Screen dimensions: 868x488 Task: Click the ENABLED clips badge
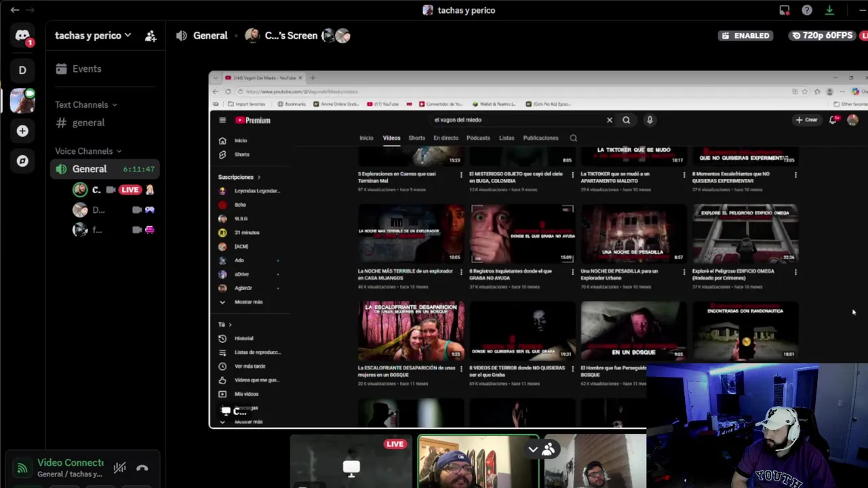point(746,35)
